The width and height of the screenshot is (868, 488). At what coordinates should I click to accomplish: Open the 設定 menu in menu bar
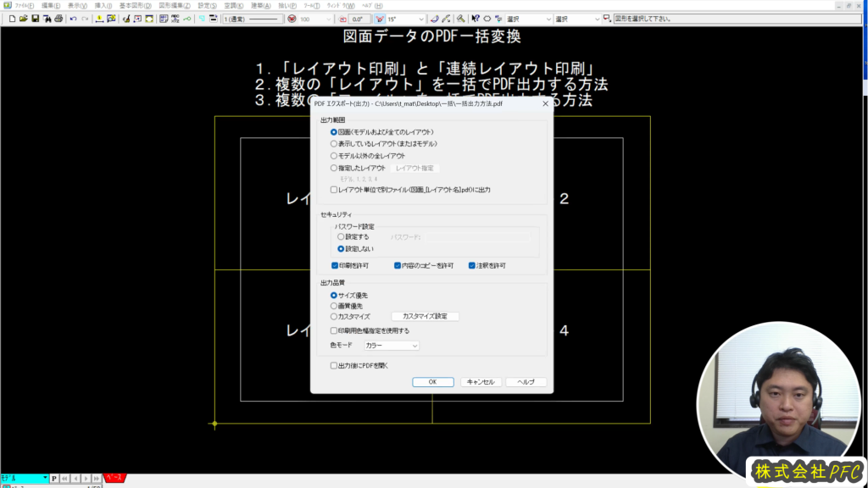click(207, 5)
